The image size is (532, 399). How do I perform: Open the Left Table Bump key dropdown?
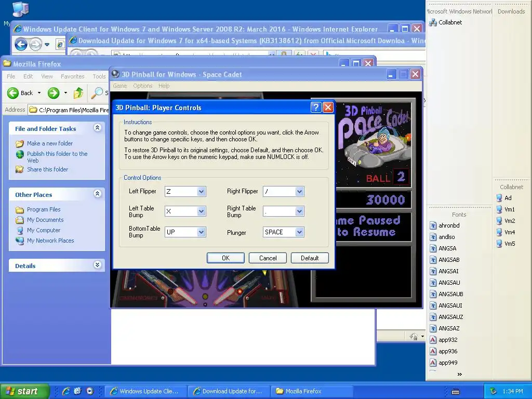(x=201, y=211)
